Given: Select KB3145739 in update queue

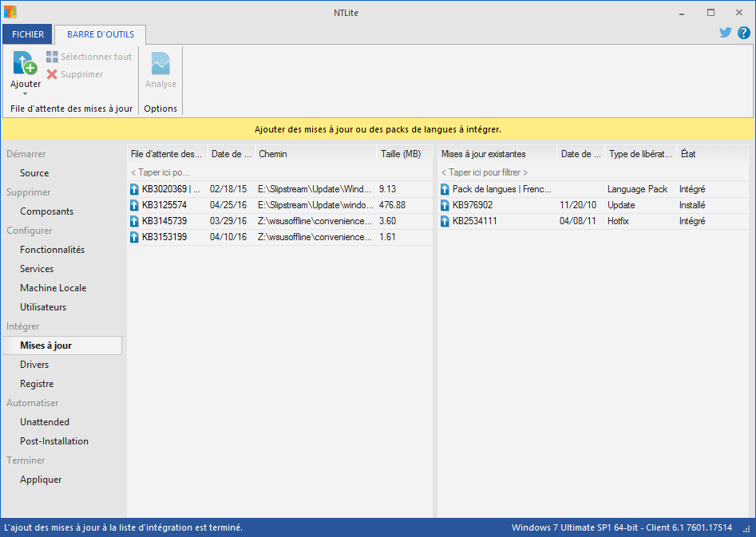Looking at the screenshot, I should (x=164, y=221).
